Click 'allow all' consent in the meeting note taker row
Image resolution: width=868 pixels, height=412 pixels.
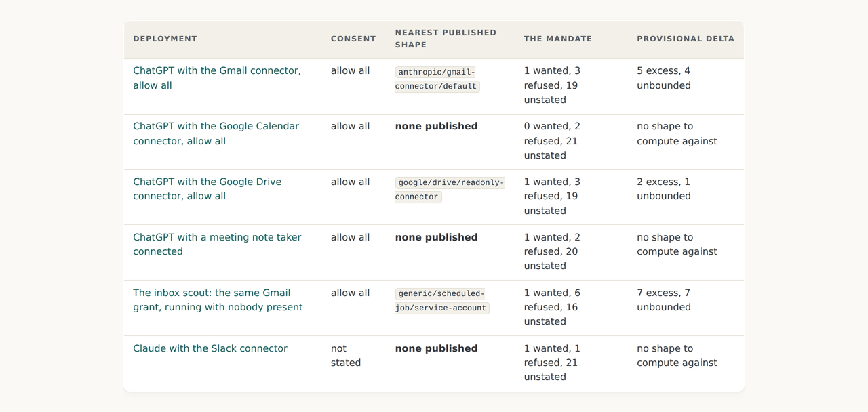click(351, 237)
